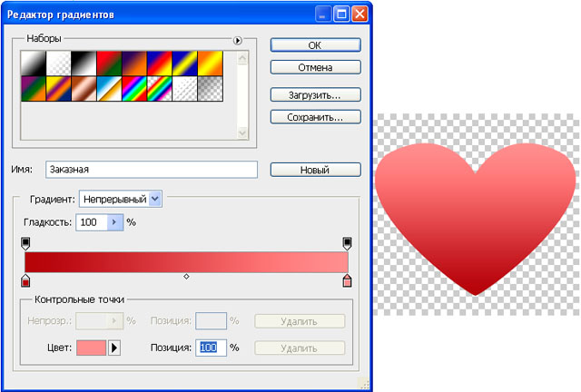
Task: Click the Загрузить... button
Action: (x=315, y=95)
